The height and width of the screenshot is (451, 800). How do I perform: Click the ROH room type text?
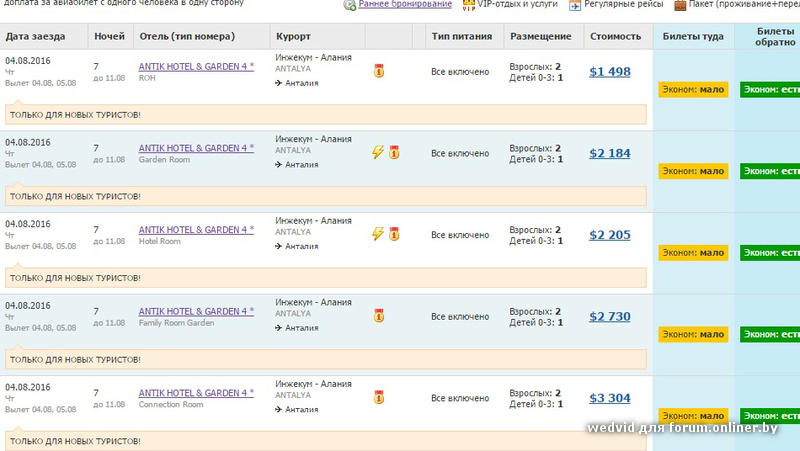pos(147,78)
